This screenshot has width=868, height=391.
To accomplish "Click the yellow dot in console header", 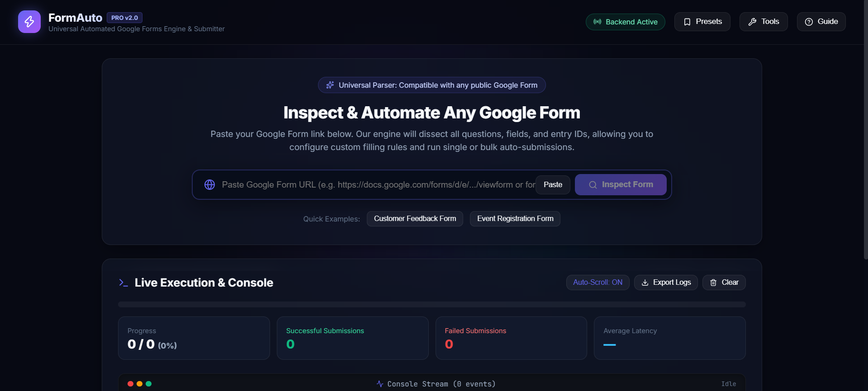I will click(x=139, y=384).
